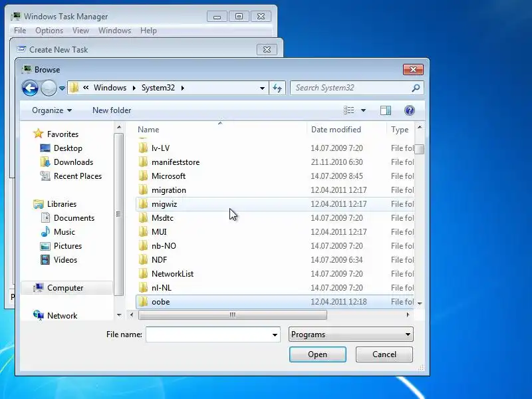
Task: Open the help question mark icon
Action: 410,110
